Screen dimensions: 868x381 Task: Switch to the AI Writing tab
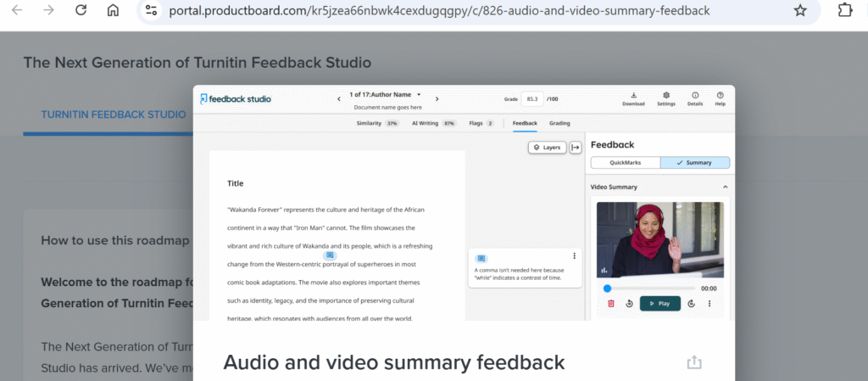[434, 124]
